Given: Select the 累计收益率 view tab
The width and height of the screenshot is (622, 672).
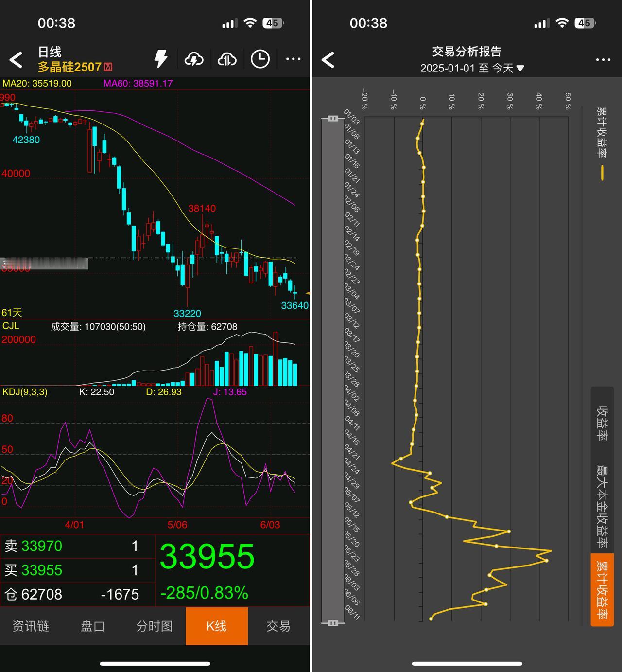Looking at the screenshot, I should tap(602, 590).
